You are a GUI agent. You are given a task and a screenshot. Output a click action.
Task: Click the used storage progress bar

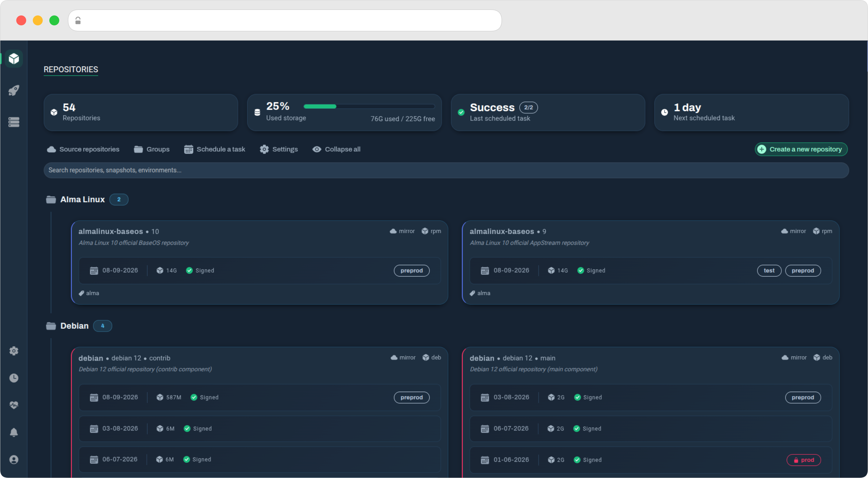click(369, 106)
